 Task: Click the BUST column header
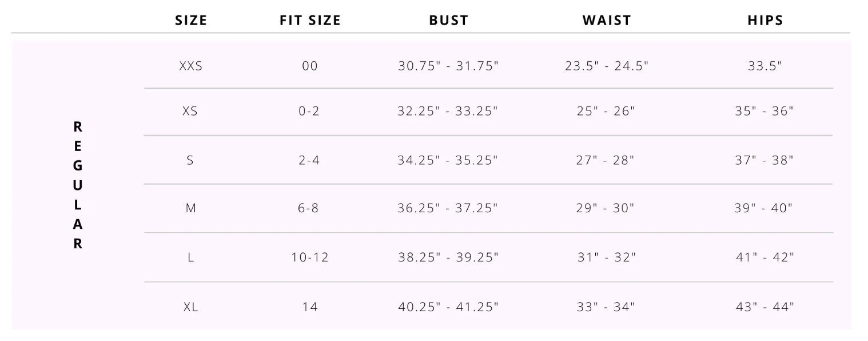tap(448, 21)
